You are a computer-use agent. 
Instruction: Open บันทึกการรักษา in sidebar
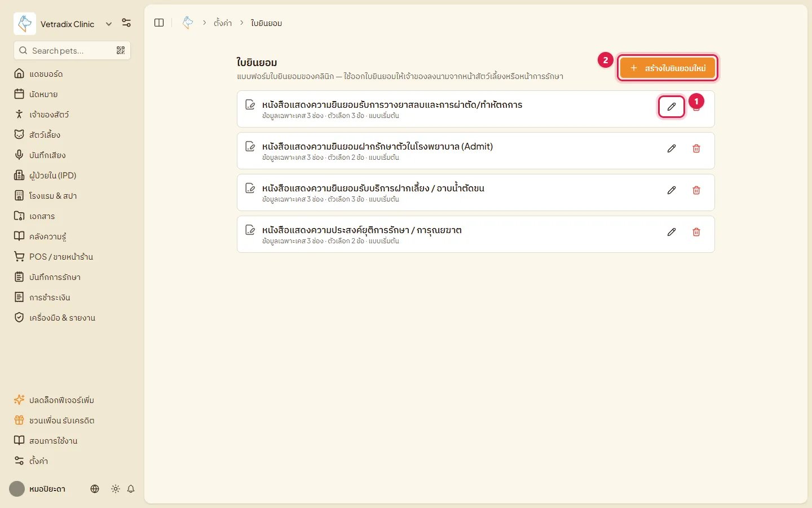click(72, 277)
